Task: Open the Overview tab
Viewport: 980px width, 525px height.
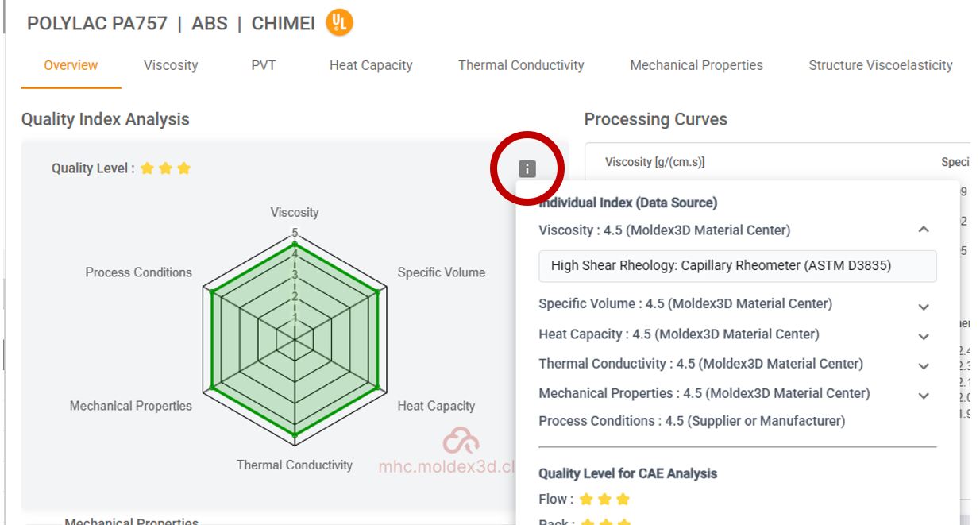Action: [71, 65]
